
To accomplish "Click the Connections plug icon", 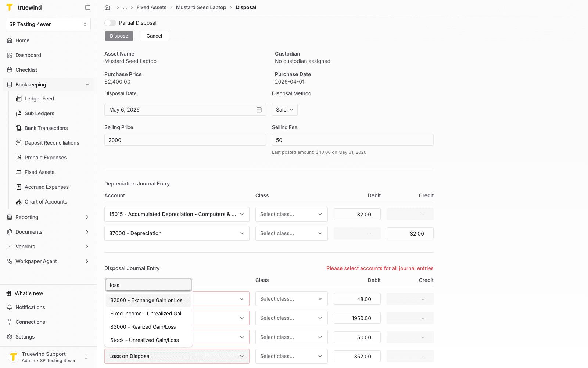I will [x=10, y=322].
